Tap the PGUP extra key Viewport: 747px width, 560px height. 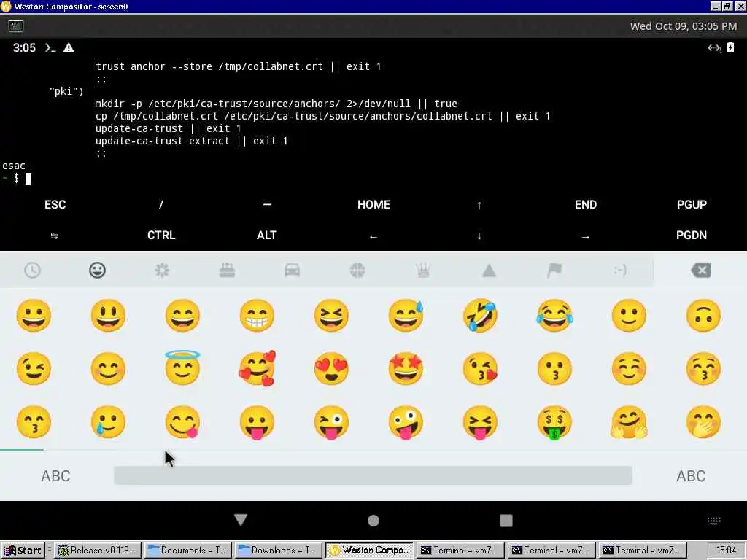(x=692, y=205)
